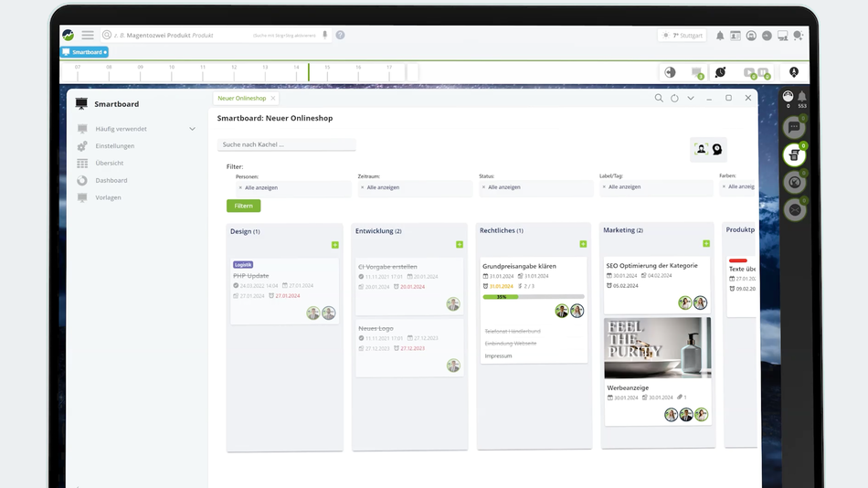Image resolution: width=868 pixels, height=488 pixels.
Task: Click the blue Smartboard taskbar tab
Action: coord(84,52)
